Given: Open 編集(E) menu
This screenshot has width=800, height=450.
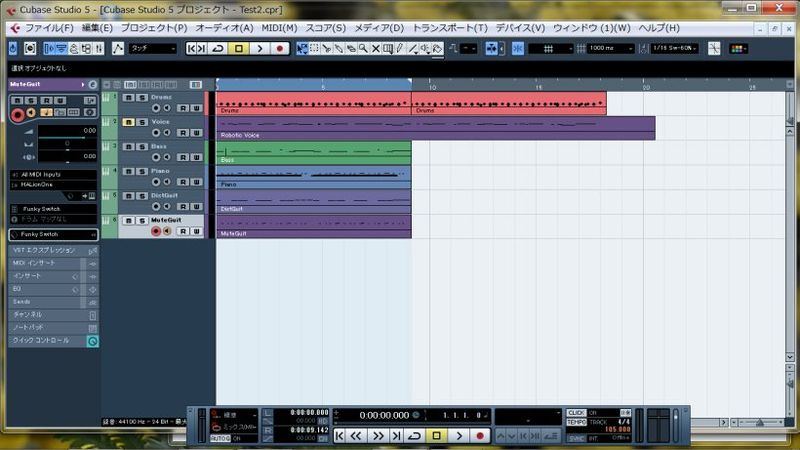Looking at the screenshot, I should click(97, 28).
